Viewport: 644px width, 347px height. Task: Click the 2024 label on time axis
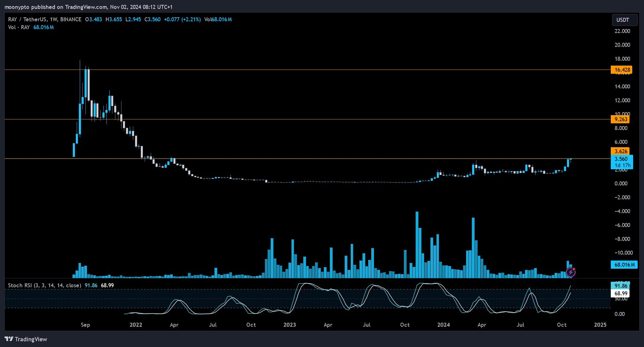tap(443, 325)
